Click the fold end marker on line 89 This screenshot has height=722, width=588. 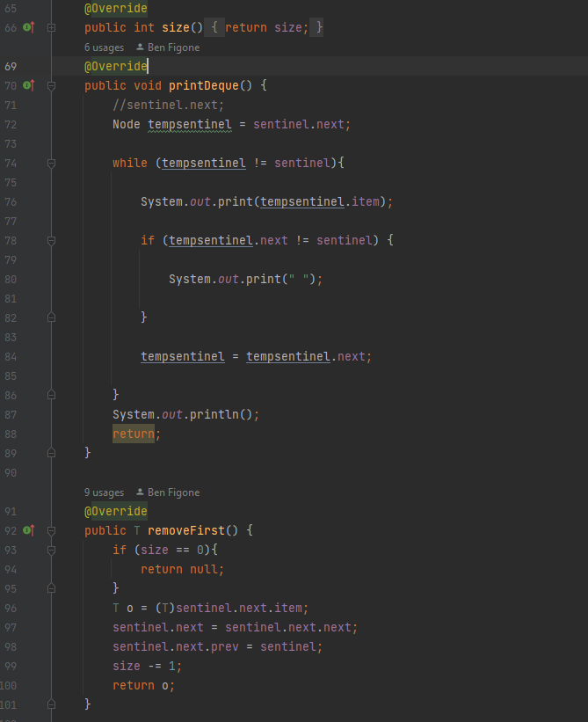point(51,452)
